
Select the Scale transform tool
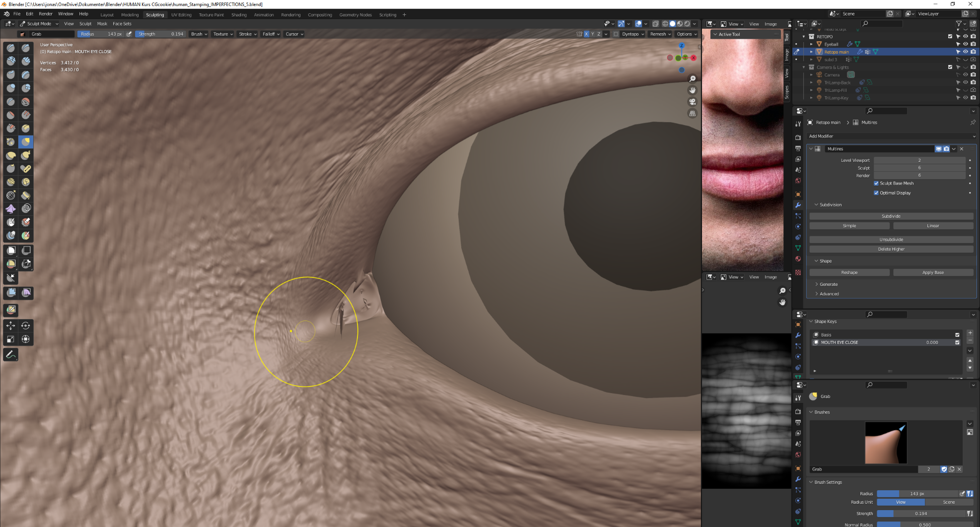pyautogui.click(x=10, y=339)
